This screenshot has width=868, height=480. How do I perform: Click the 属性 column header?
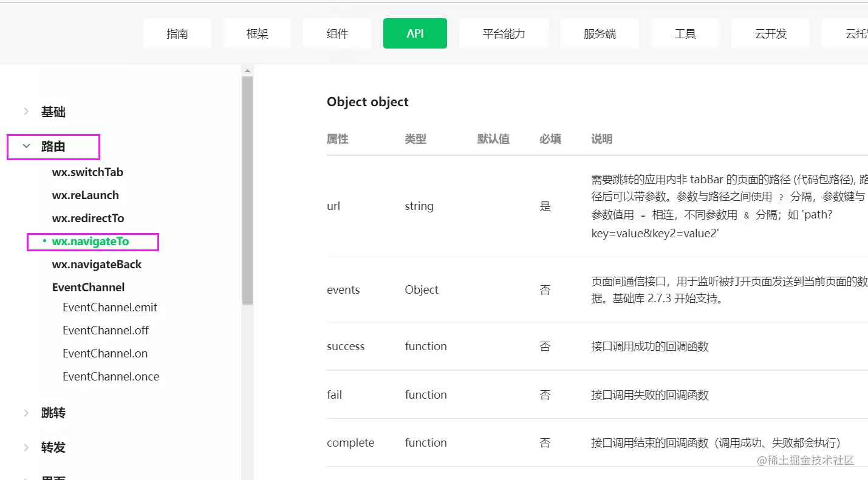338,139
